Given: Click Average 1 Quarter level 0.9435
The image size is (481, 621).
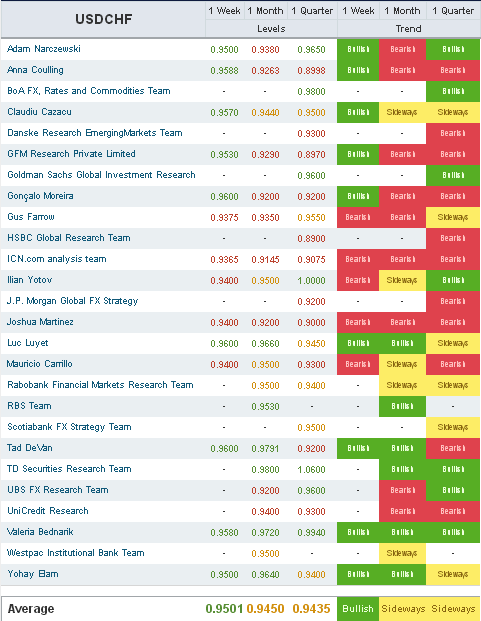Looking at the screenshot, I should [x=312, y=609].
